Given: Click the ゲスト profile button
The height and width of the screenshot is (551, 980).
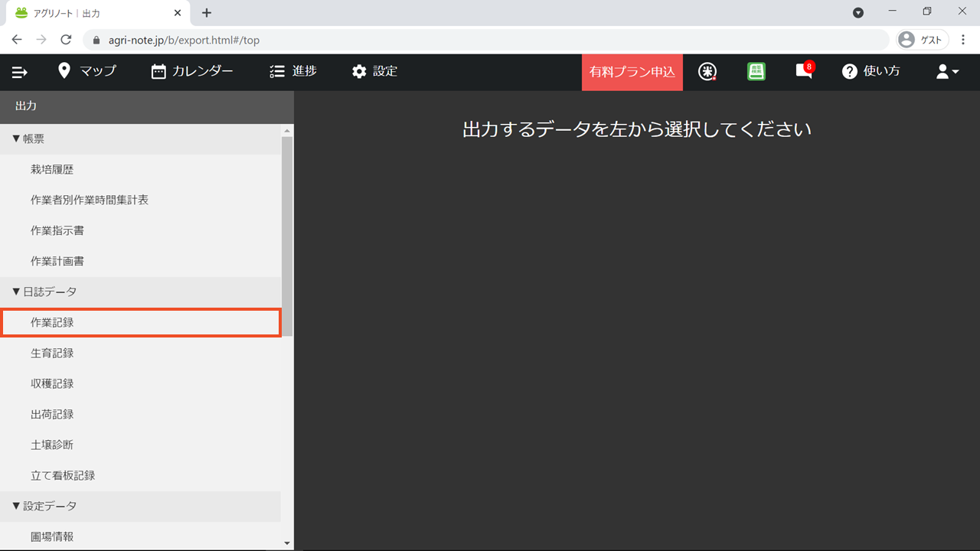Looking at the screenshot, I should pyautogui.click(x=923, y=40).
